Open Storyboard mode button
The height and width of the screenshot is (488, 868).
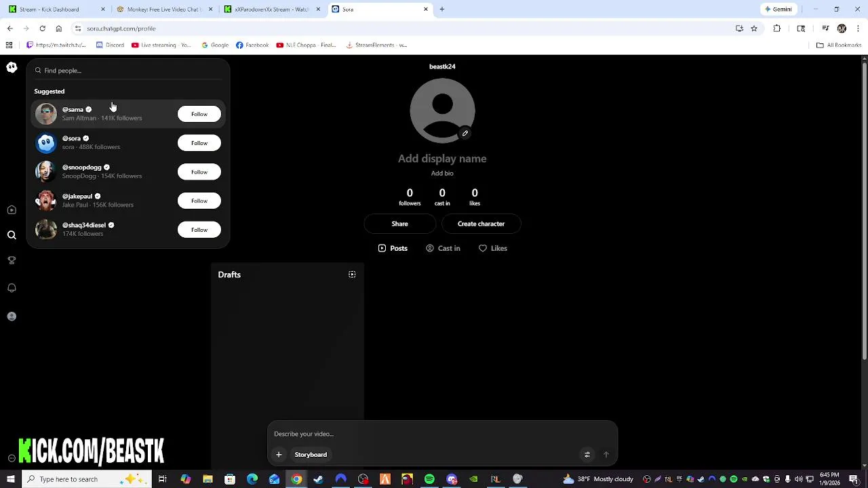click(x=311, y=455)
